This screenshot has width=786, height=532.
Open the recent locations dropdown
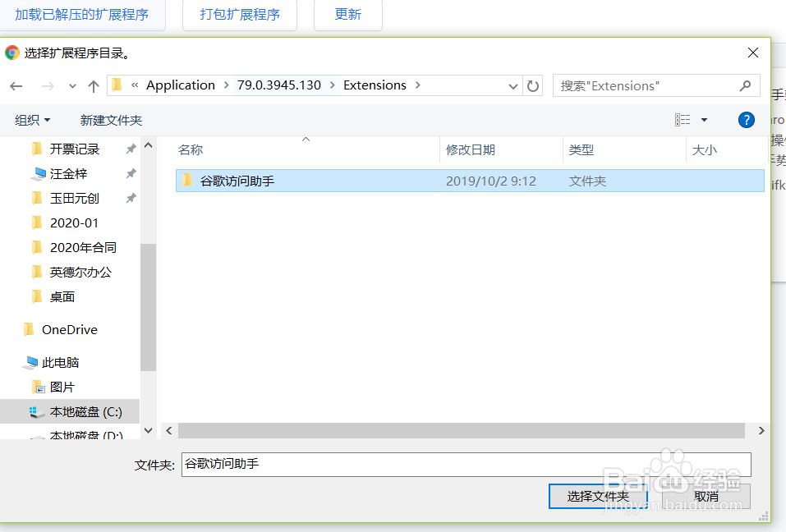click(x=72, y=85)
